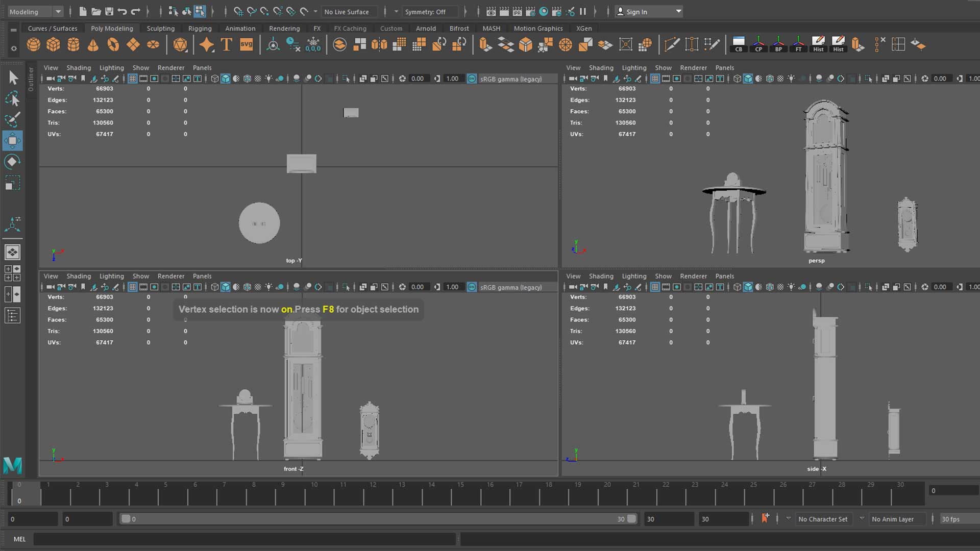Viewport: 980px width, 551px height.
Task: Create a polygon cube from shelf
Action: [x=53, y=45]
